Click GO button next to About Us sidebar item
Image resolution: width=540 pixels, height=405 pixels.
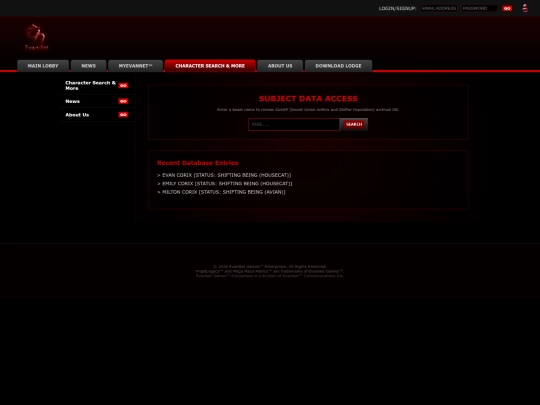point(123,115)
